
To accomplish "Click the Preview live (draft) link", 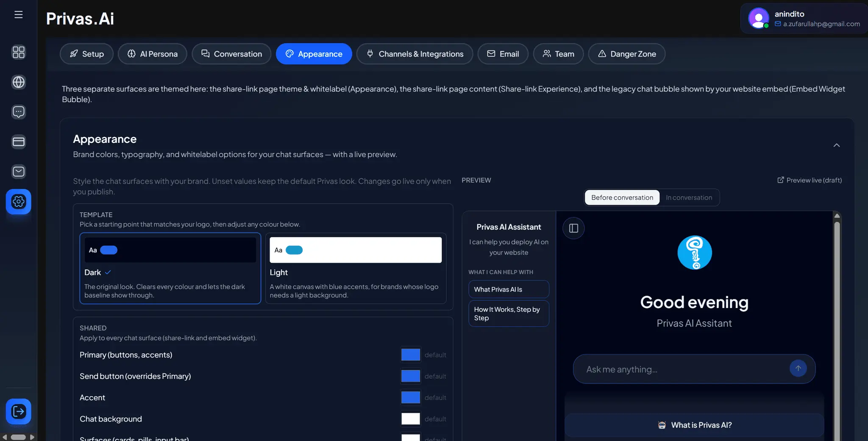I will tap(810, 180).
